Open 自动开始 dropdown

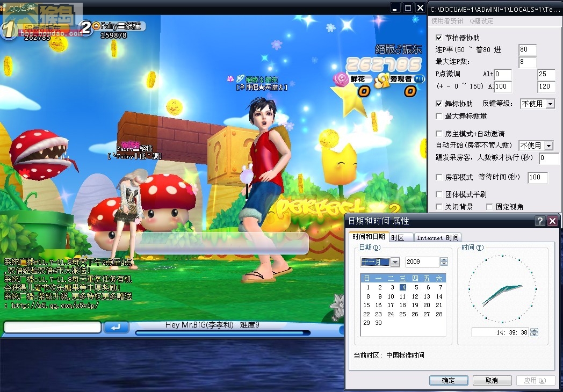548,146
